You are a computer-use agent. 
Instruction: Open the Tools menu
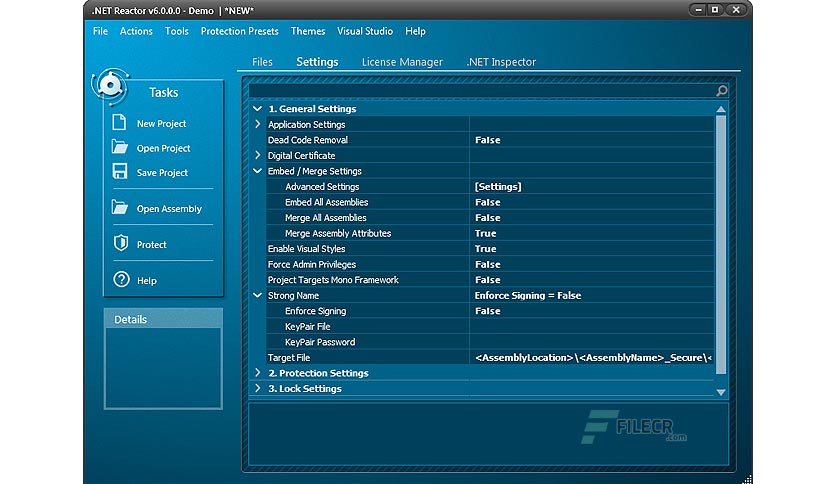pos(176,31)
